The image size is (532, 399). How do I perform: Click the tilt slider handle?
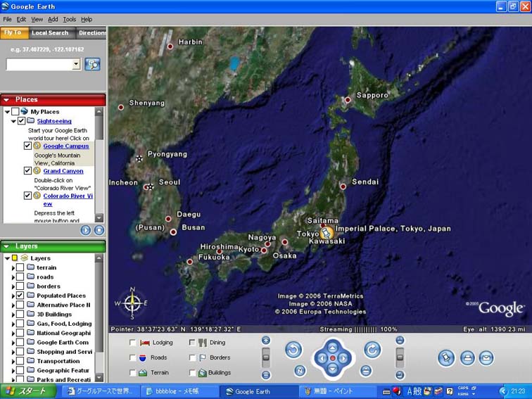(x=400, y=357)
